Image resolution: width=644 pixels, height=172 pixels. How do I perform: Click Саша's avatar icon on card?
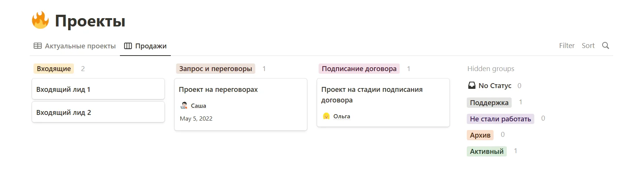point(184,105)
